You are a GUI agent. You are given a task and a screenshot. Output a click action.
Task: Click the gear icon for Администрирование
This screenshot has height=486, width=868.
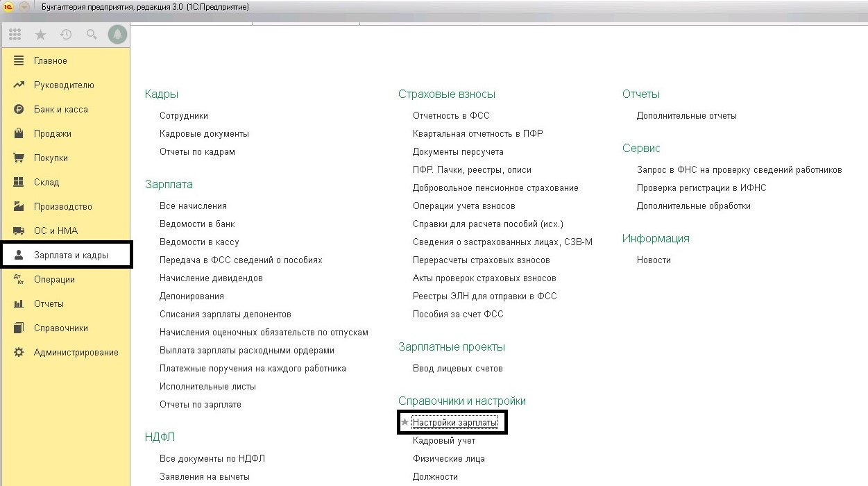pyautogui.click(x=19, y=353)
